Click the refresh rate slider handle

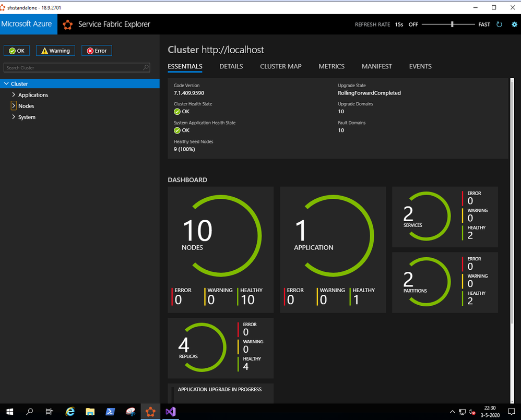click(452, 24)
